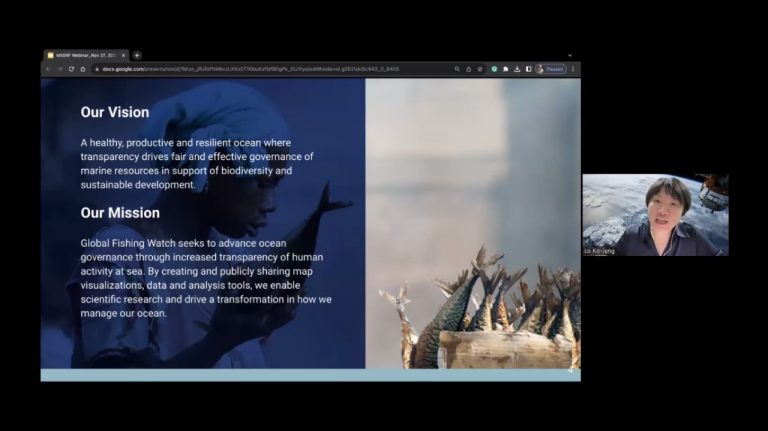Open a new browser tab

click(137, 55)
